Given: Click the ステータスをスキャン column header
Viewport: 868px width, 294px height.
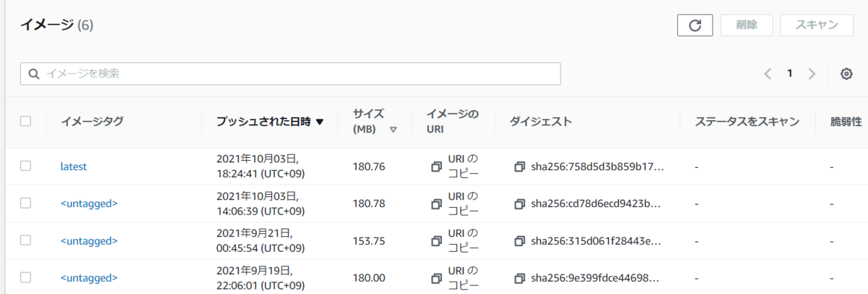Looking at the screenshot, I should [746, 122].
